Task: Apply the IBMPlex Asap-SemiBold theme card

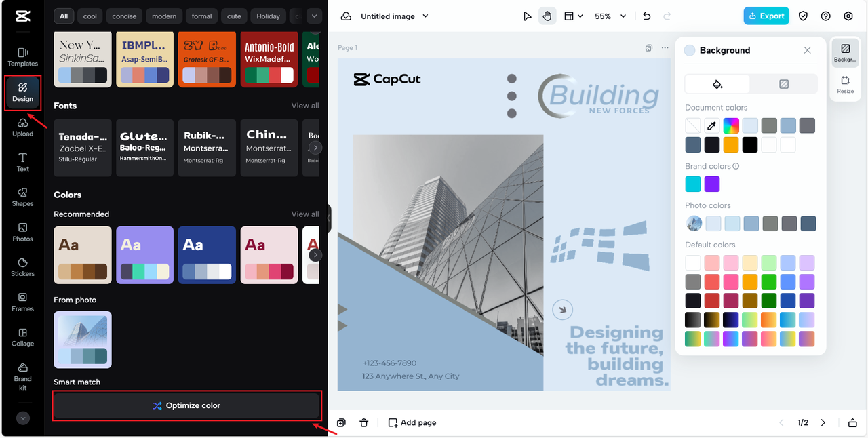Action: point(144,59)
